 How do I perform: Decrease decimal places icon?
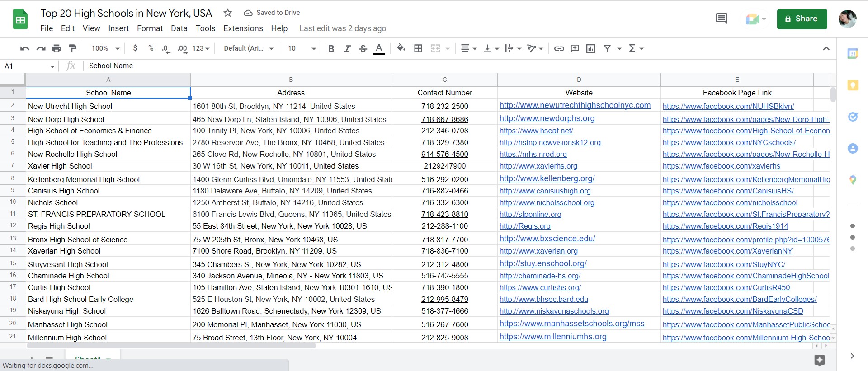(166, 49)
